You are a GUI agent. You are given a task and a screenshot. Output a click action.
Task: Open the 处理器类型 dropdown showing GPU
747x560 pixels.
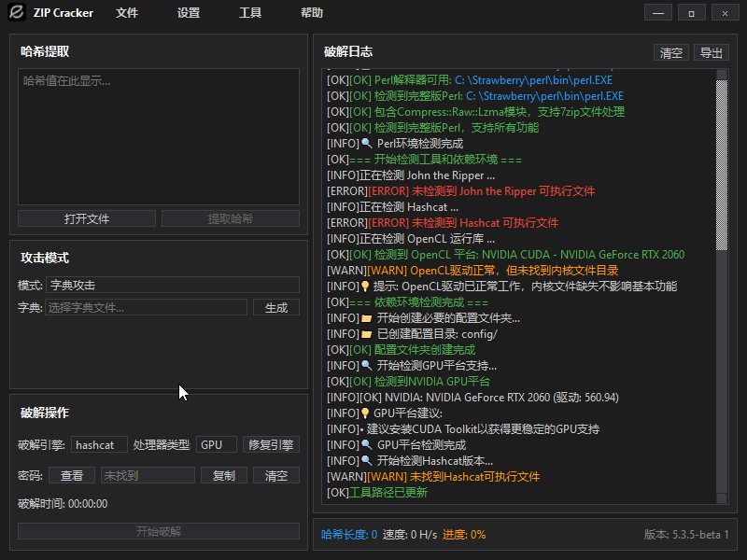[x=217, y=444]
